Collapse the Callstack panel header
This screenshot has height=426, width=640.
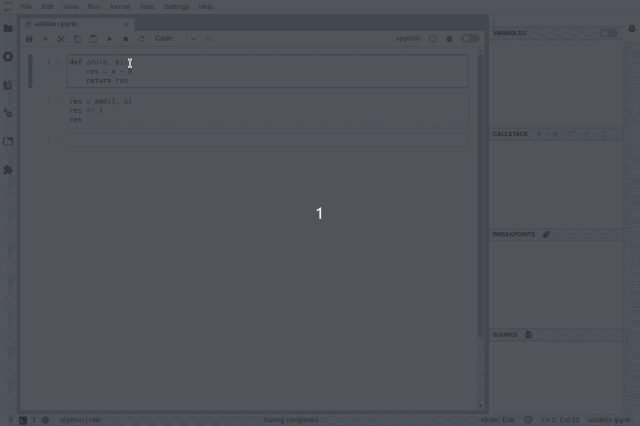click(x=510, y=134)
